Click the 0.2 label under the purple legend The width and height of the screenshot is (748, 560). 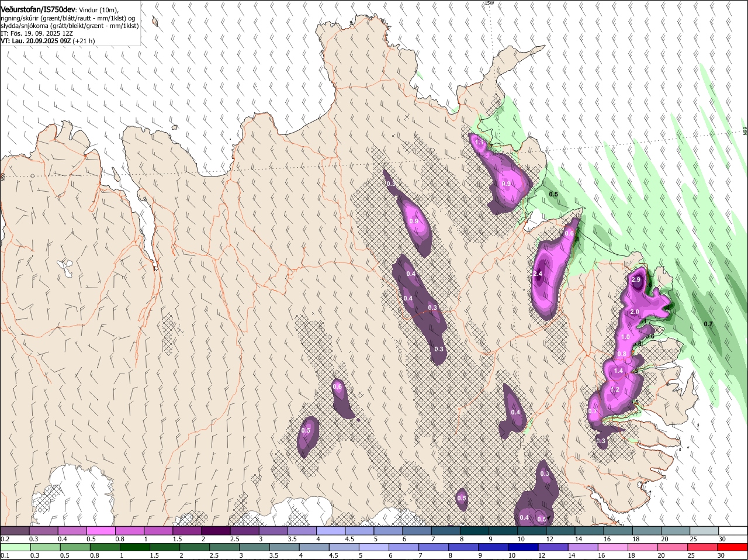pyautogui.click(x=5, y=538)
